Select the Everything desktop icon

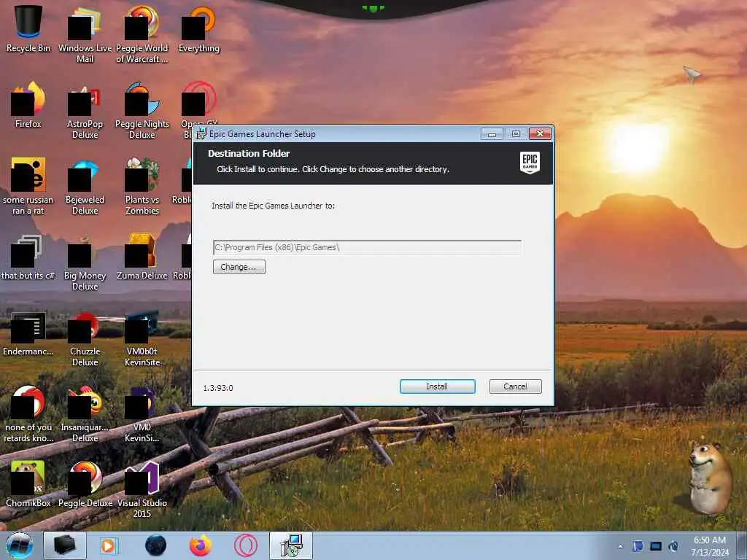(199, 28)
